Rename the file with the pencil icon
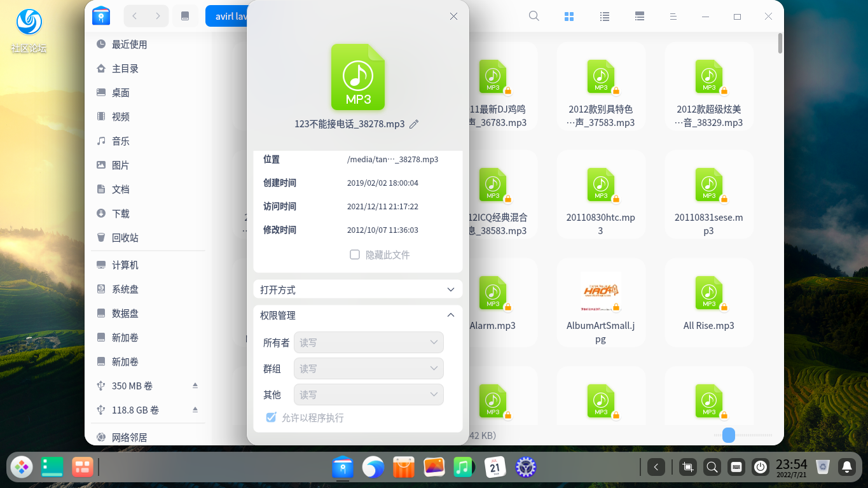Screen dimensions: 868x488 (414, 124)
